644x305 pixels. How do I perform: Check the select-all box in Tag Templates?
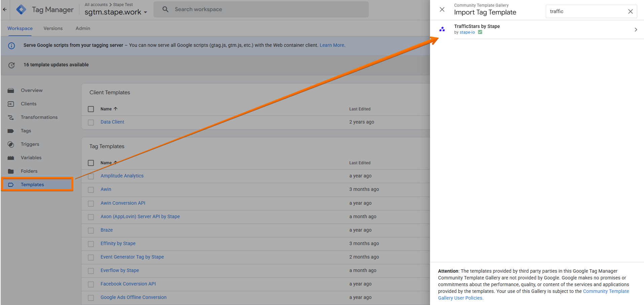(x=91, y=163)
